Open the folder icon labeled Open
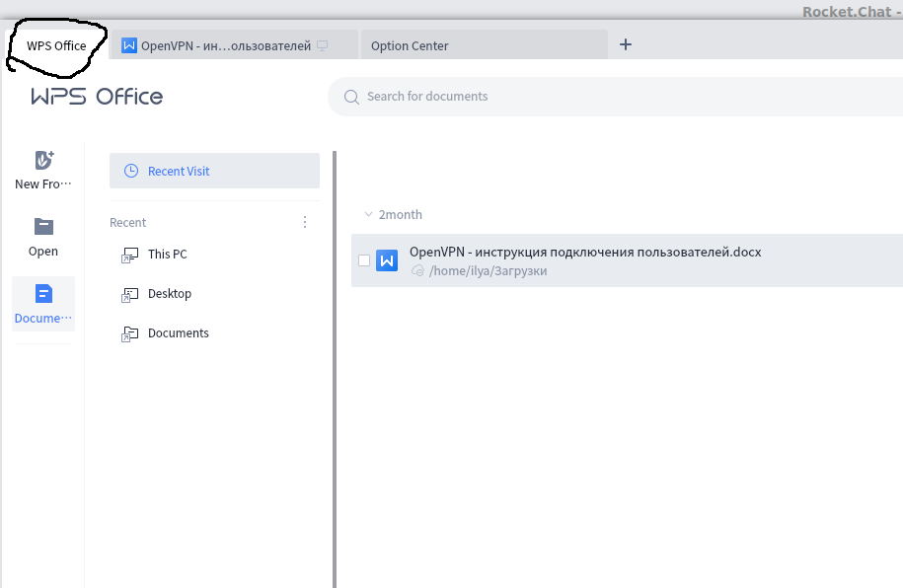The width and height of the screenshot is (903, 588). point(43,226)
